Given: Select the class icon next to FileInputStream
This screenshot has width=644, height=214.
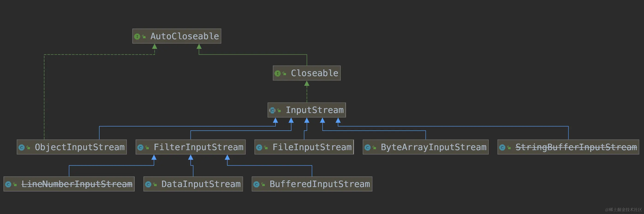Looking at the screenshot, I should tap(259, 147).
